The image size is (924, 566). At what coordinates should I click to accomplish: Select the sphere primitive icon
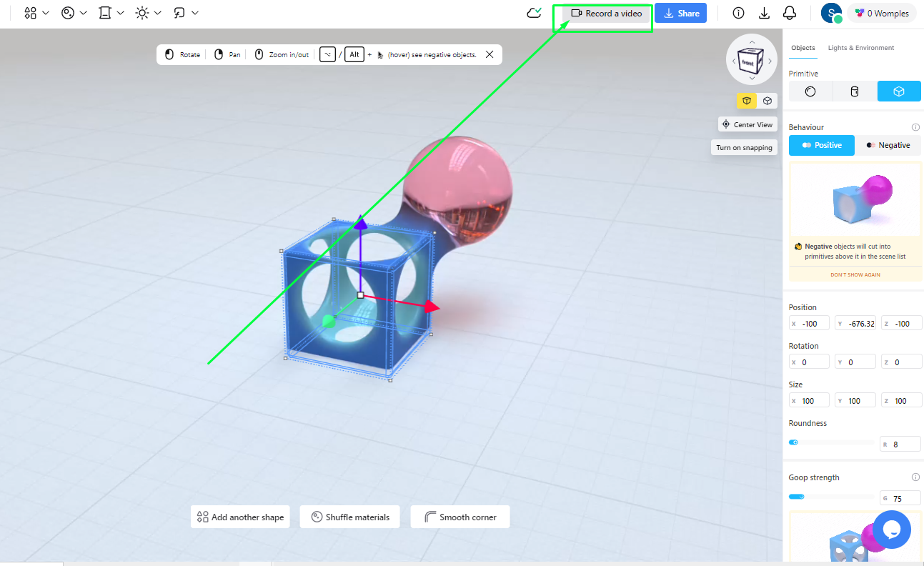(x=810, y=91)
